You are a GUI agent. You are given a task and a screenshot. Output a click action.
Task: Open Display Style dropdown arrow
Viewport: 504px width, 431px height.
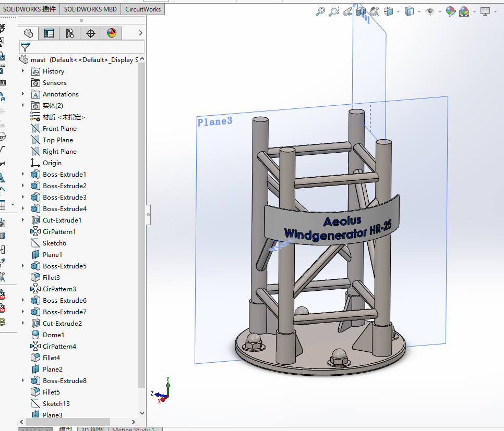(x=419, y=12)
